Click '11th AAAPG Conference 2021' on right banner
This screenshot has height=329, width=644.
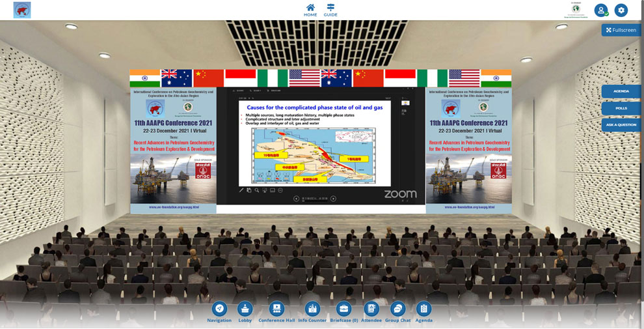coord(468,123)
